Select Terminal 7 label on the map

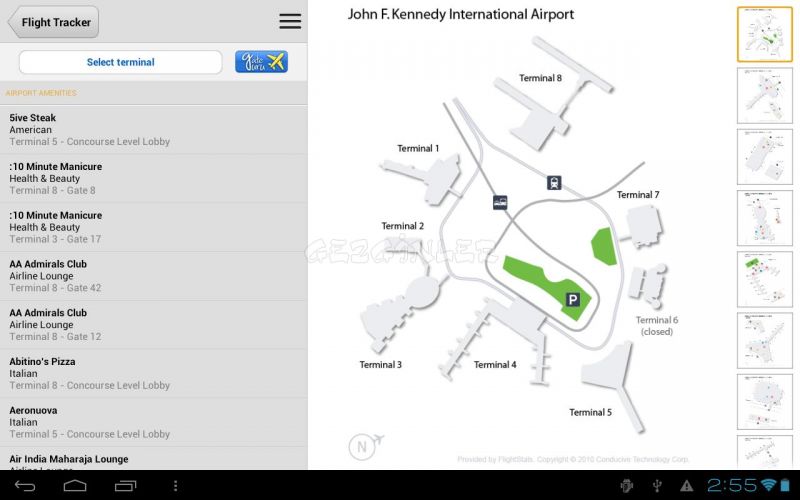point(638,195)
